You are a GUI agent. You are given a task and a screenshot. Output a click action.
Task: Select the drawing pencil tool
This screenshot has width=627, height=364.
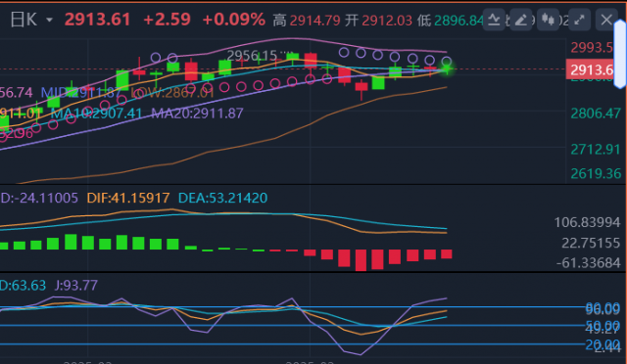point(520,20)
